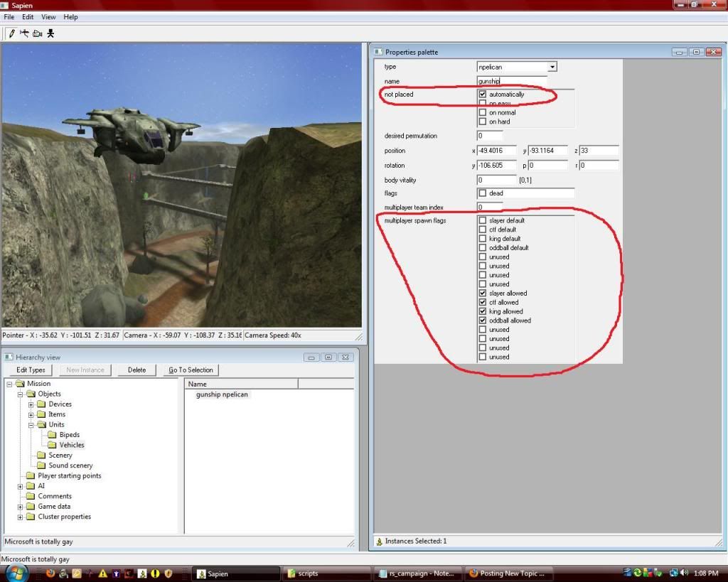Uncheck the slayer allowed spawn flag
Image resolution: width=728 pixels, height=582 pixels.
click(x=483, y=293)
